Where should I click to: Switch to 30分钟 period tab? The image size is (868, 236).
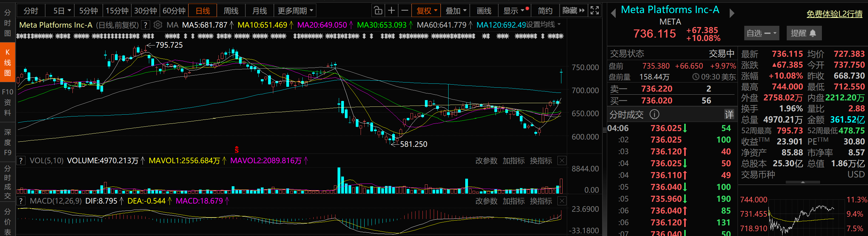pyautogui.click(x=146, y=11)
